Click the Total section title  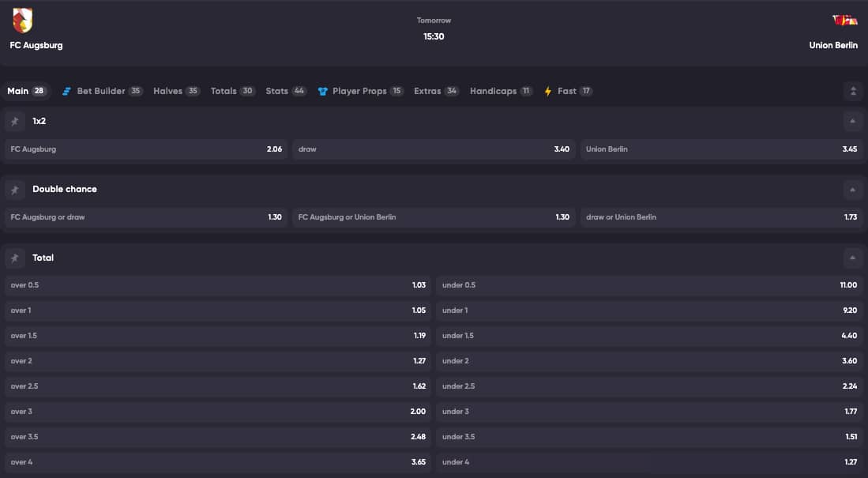coord(43,258)
